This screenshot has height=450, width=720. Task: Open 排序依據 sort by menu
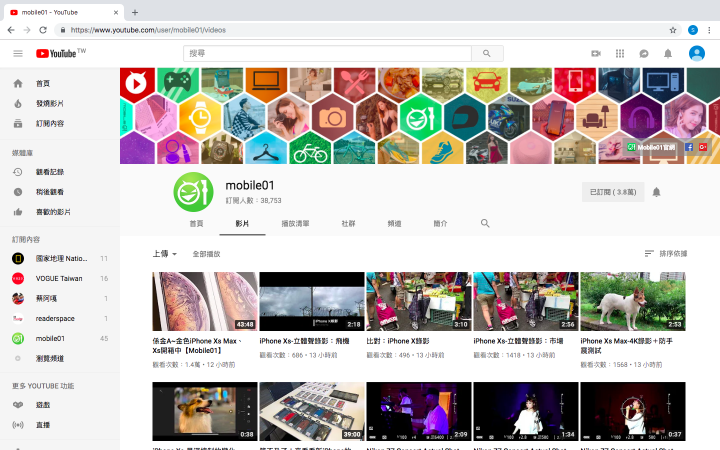666,253
